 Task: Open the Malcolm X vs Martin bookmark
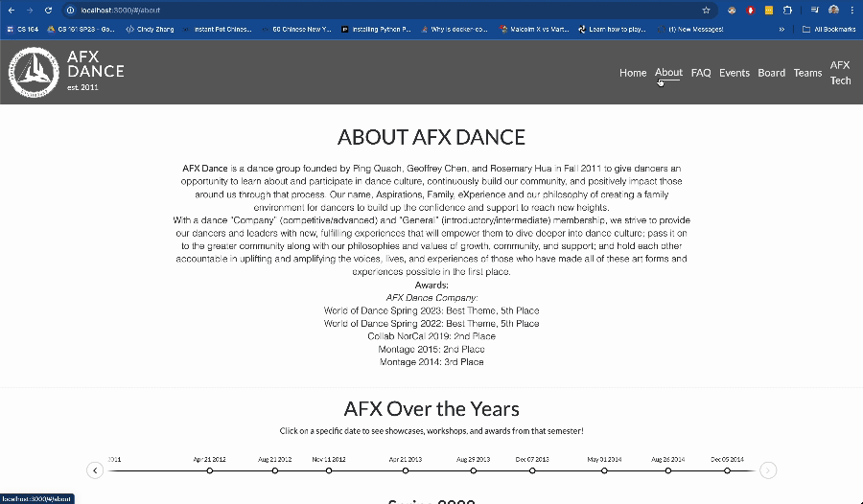click(534, 29)
